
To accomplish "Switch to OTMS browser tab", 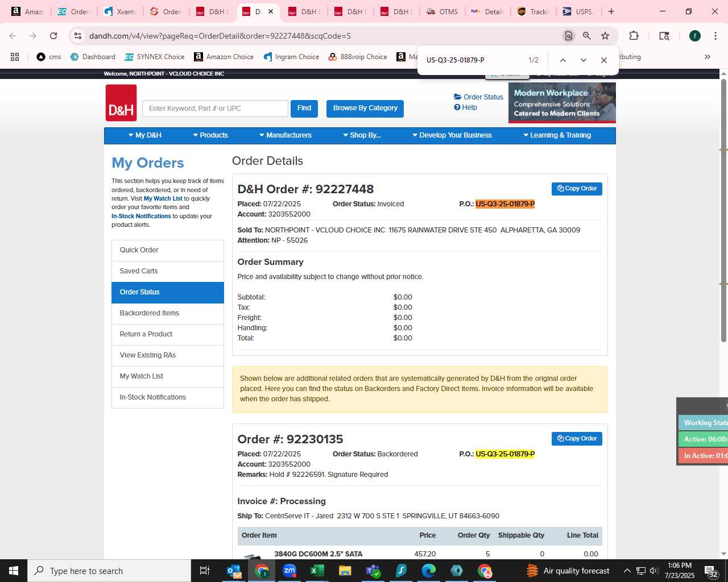I will (442, 11).
